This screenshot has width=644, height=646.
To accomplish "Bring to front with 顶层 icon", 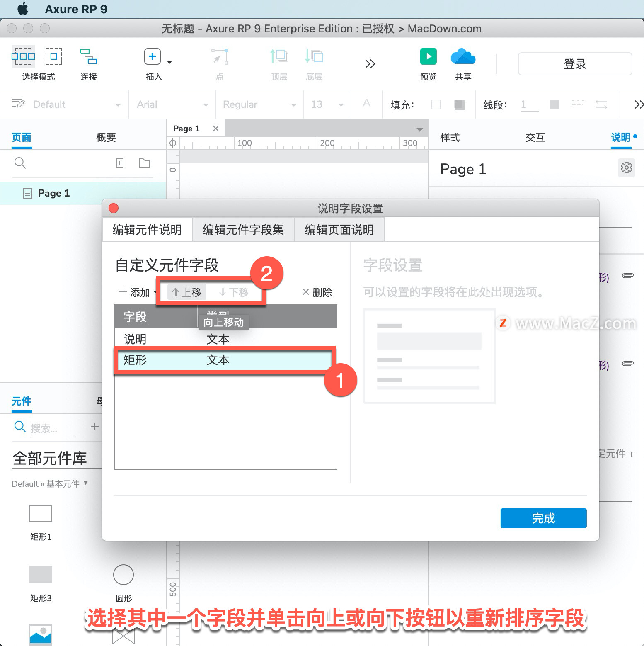I will 279,56.
